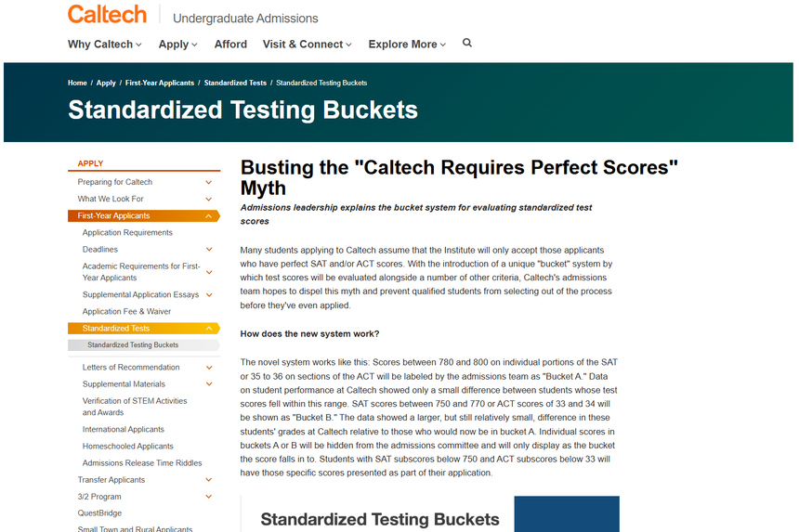Open the Apply dropdown menu

coord(178,45)
